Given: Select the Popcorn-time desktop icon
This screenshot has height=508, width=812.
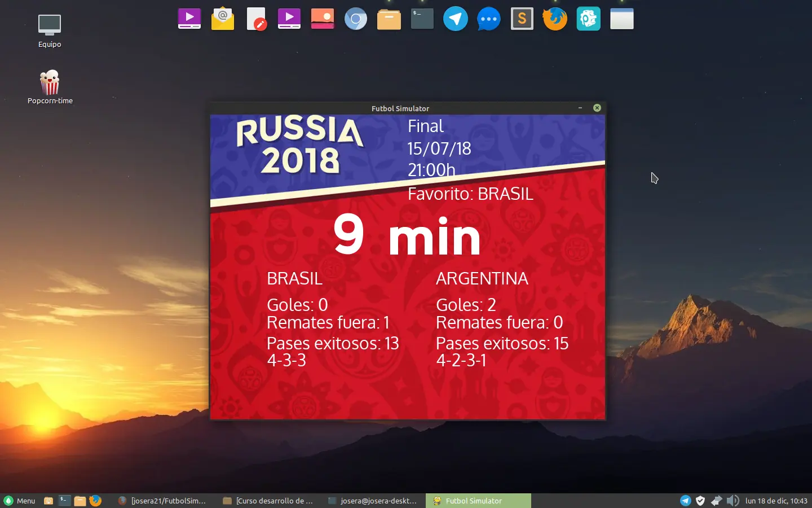Looking at the screenshot, I should tap(50, 87).
